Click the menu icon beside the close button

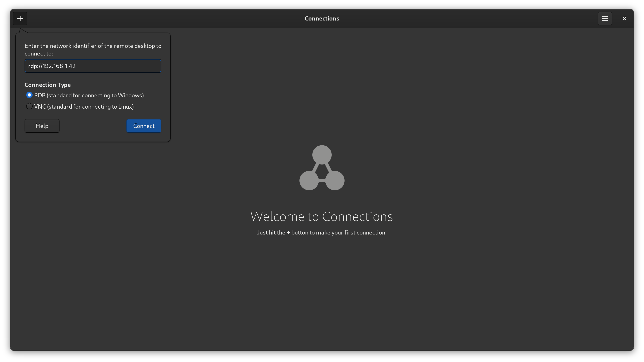pyautogui.click(x=605, y=18)
